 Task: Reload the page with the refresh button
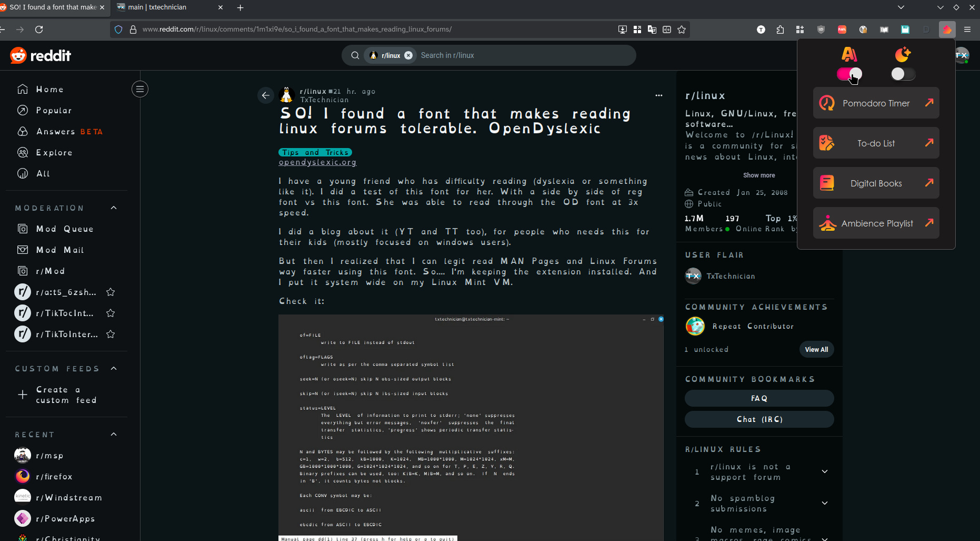pos(39,29)
